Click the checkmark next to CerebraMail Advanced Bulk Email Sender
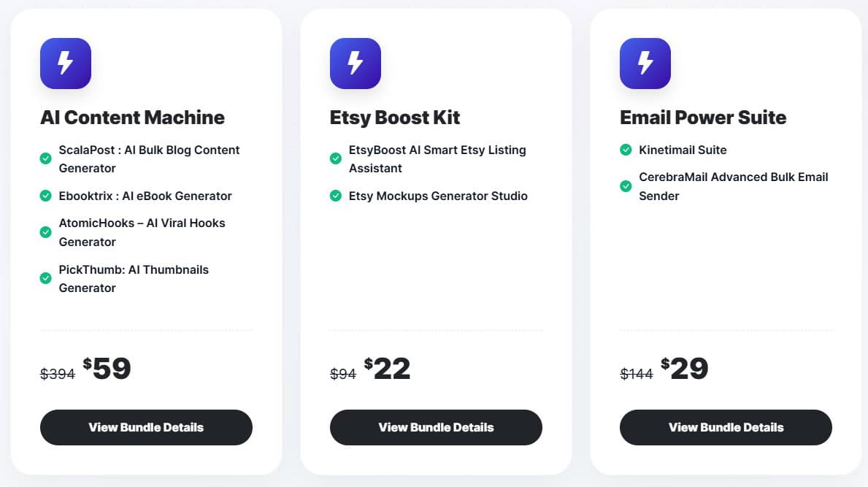Viewport: 868px width, 487px height. (626, 186)
